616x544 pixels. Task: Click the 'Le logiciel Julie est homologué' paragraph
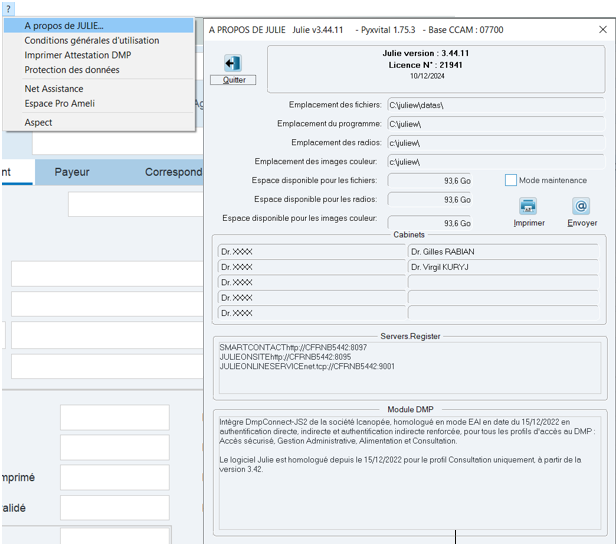[400, 464]
